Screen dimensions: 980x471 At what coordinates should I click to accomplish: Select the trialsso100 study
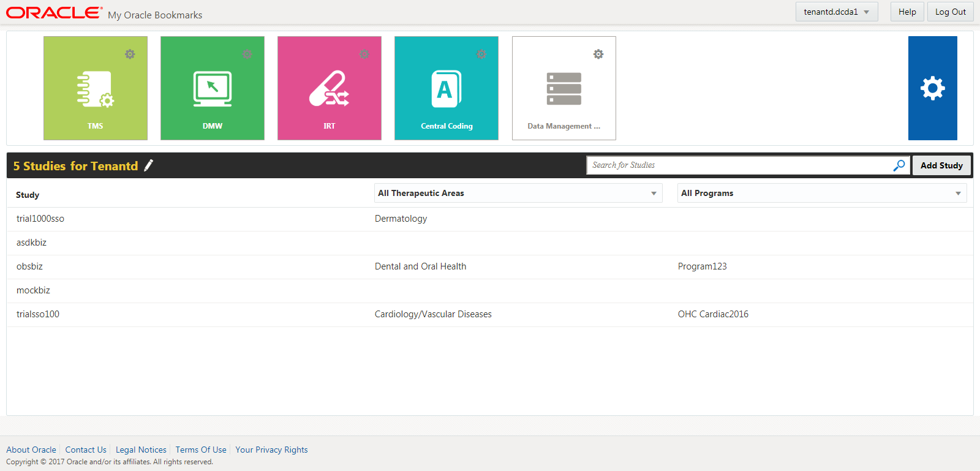pos(38,314)
